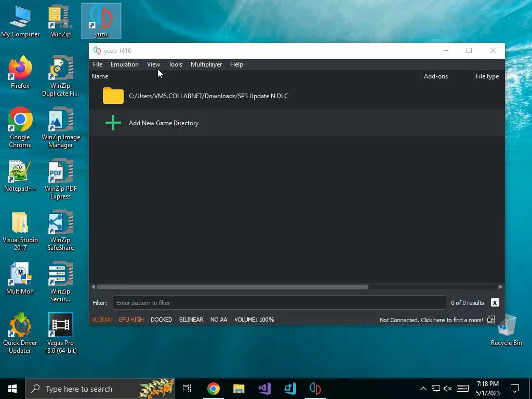Viewport: 532px width, 399px height.
Task: Select WinZip Image Manager desktop icon
Action: pos(60,127)
